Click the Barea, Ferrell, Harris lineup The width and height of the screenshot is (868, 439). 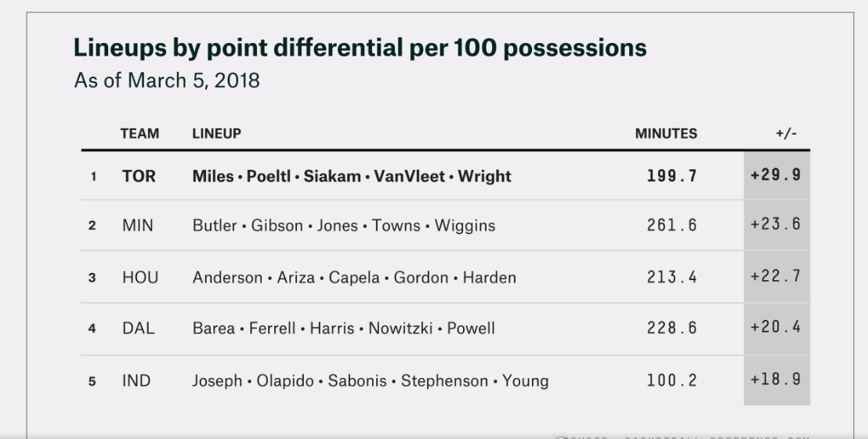[344, 329]
